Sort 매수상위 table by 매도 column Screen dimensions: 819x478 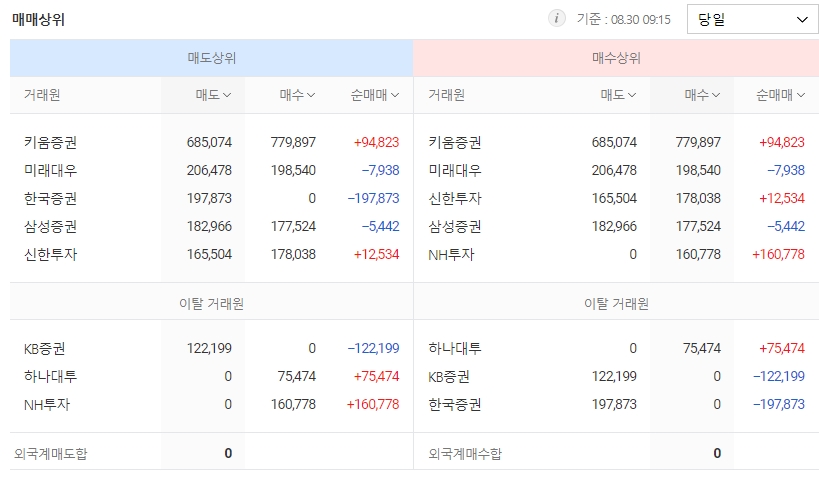click(x=618, y=95)
